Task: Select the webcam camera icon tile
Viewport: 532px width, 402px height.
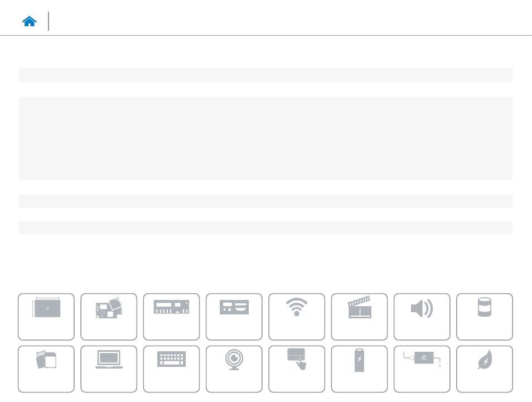Action: [x=234, y=369]
